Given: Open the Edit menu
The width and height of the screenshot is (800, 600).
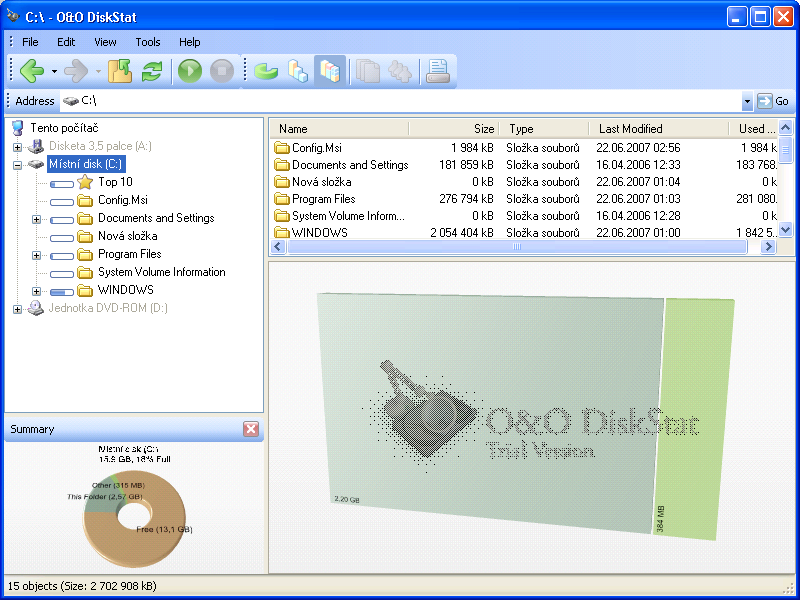Looking at the screenshot, I should (66, 42).
